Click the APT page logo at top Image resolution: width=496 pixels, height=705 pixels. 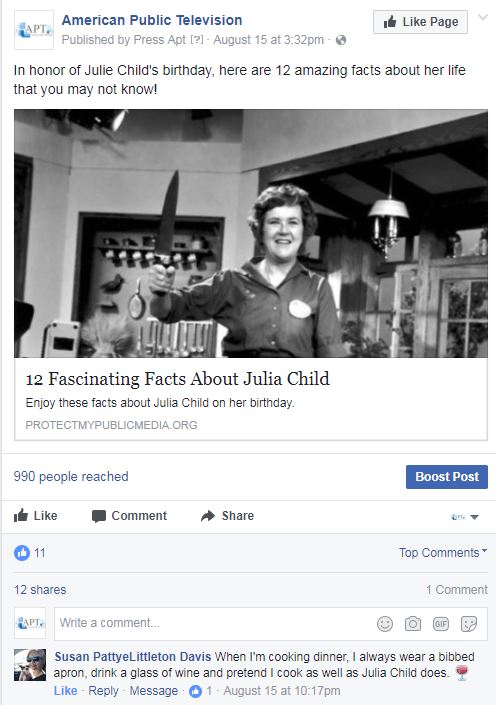34,30
